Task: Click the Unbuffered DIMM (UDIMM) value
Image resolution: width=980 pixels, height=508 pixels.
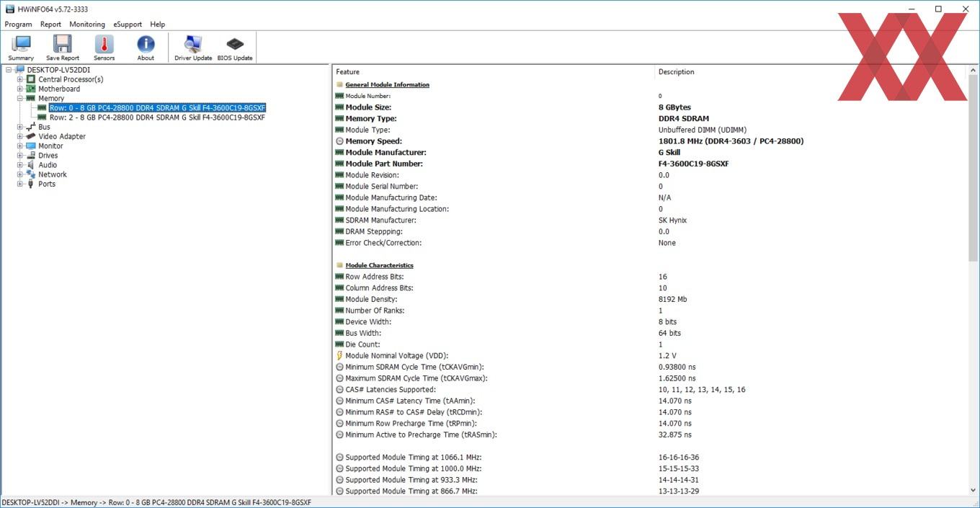Action: [x=703, y=130]
